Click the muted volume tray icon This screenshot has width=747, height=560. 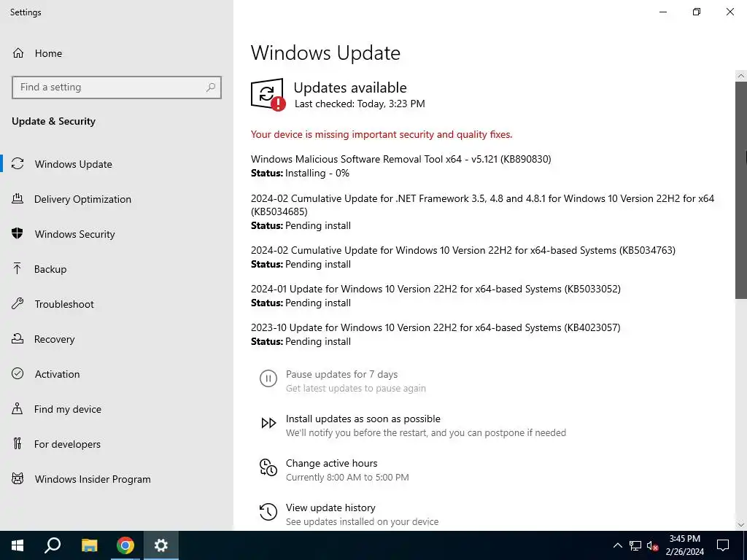(653, 545)
